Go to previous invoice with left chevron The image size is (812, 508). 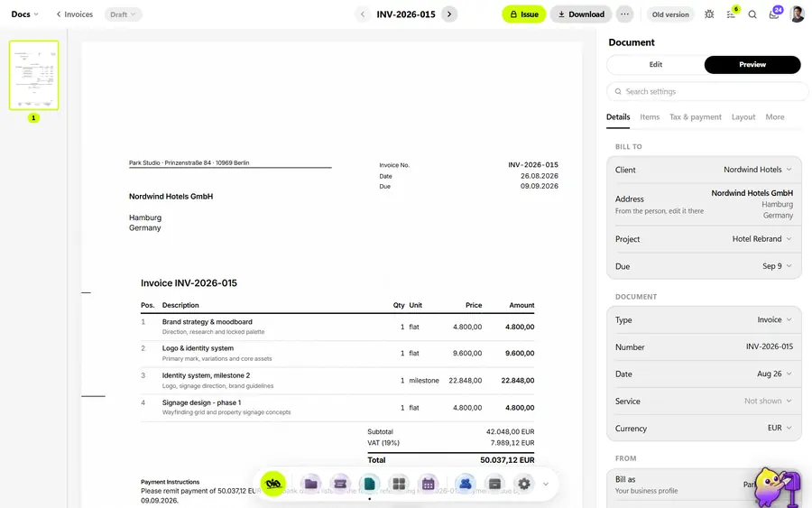[x=363, y=14]
